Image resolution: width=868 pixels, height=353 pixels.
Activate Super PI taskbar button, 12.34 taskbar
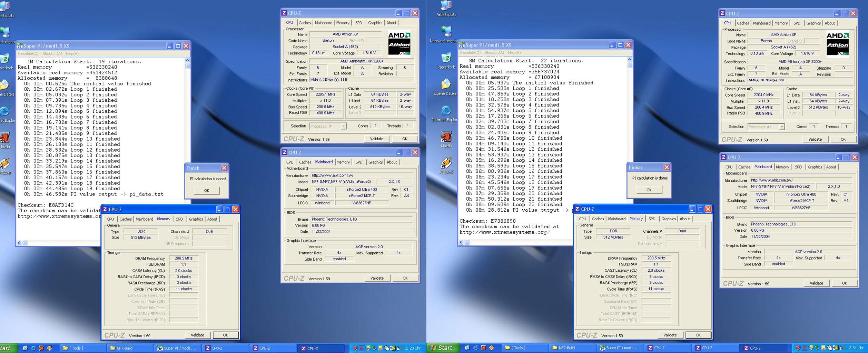tap(620, 348)
